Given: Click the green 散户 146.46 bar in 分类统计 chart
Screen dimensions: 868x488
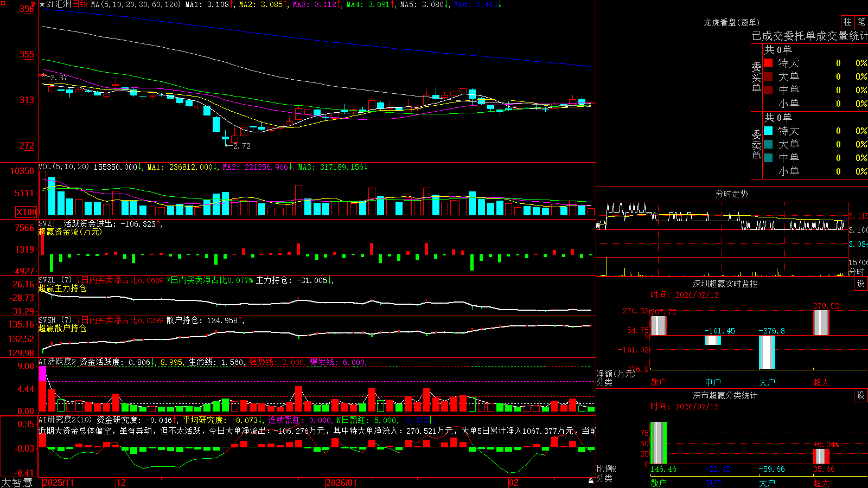Looking at the screenshot, I should tap(658, 443).
